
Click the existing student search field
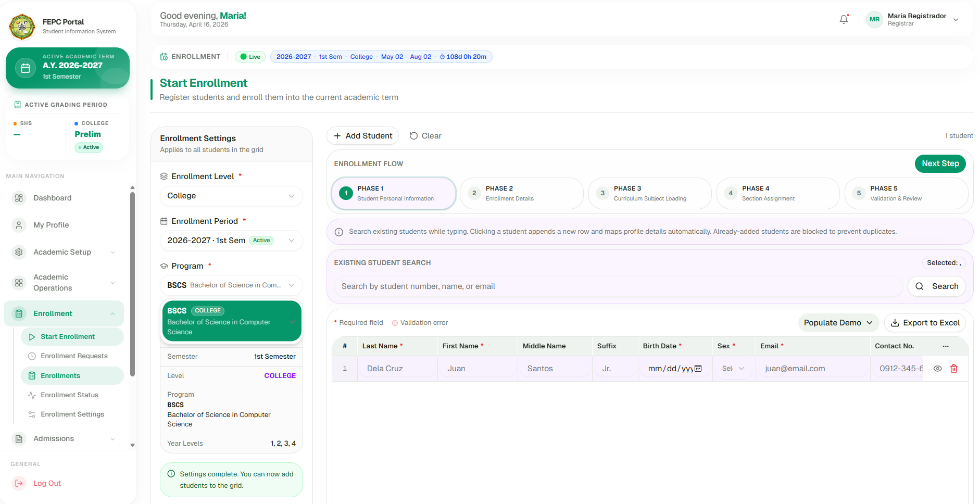(618, 286)
